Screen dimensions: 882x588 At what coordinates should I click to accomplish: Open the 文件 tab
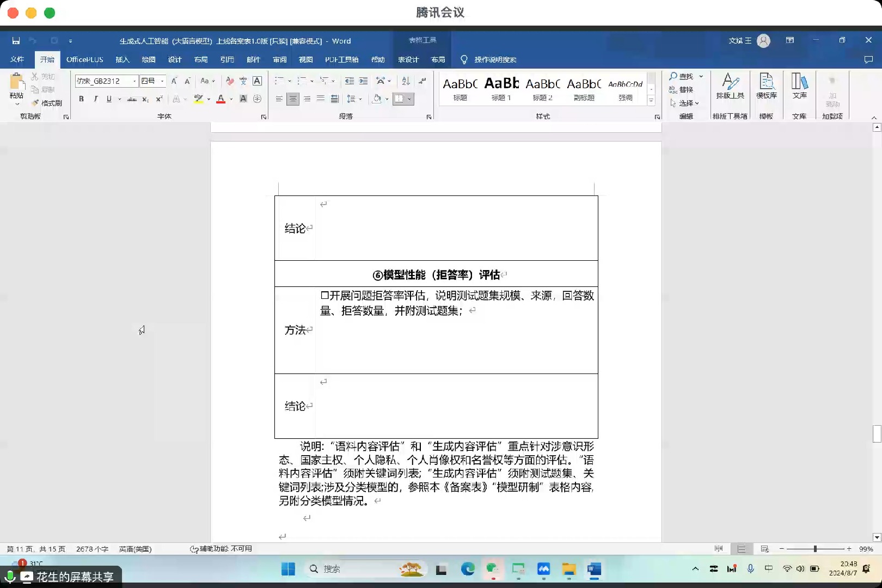coord(17,59)
